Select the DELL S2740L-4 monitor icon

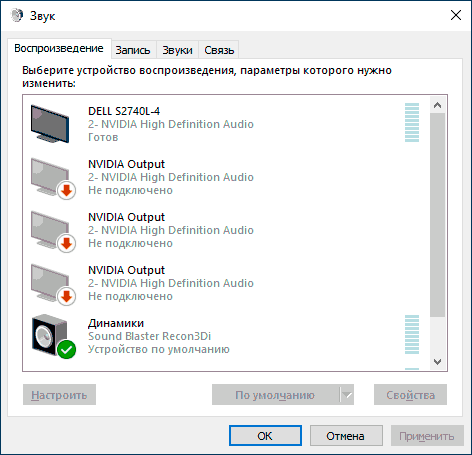50,124
